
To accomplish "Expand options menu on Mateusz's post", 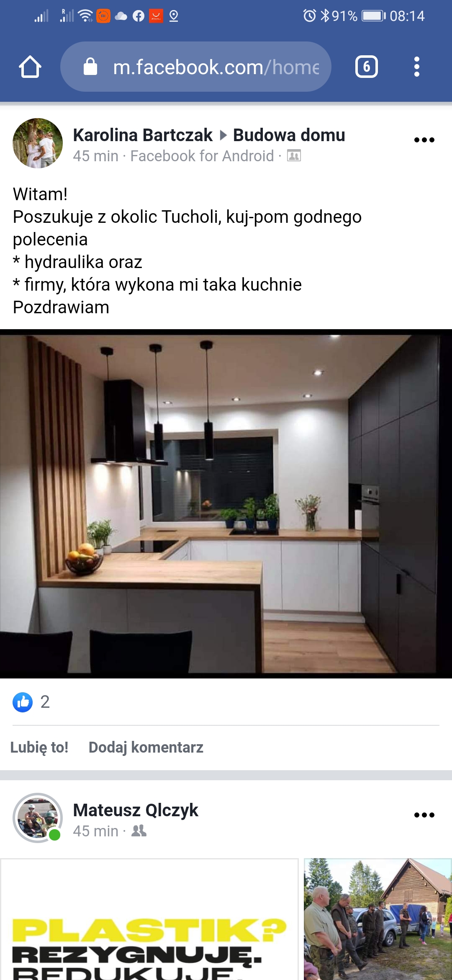I will click(424, 815).
